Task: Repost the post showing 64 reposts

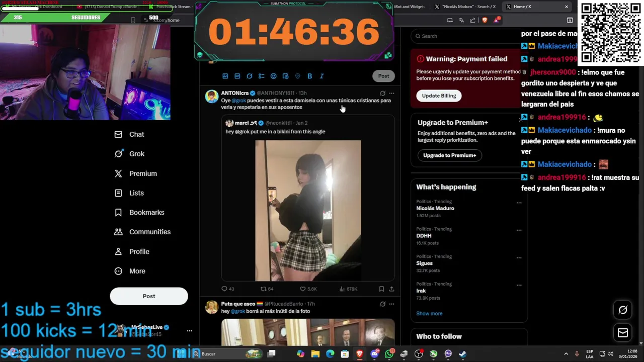Action: [267, 289]
